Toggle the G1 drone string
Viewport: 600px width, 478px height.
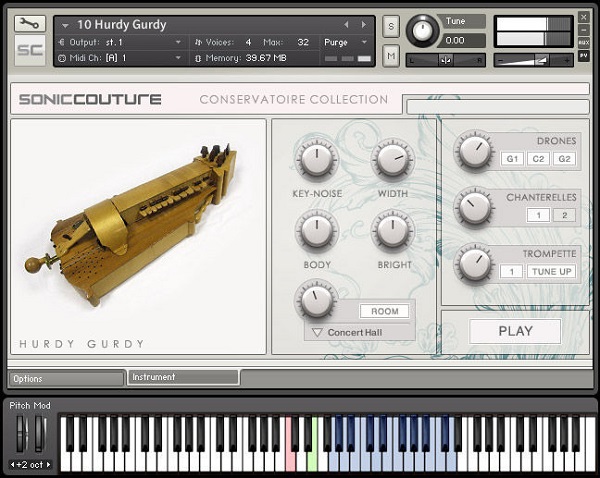point(512,159)
